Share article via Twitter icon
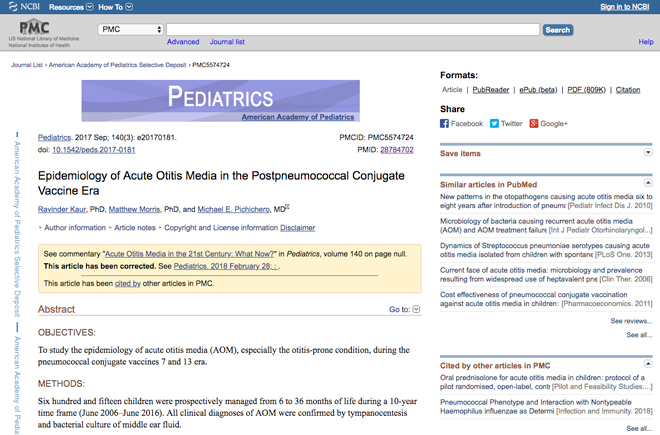This screenshot has width=660, height=435. pyautogui.click(x=494, y=123)
